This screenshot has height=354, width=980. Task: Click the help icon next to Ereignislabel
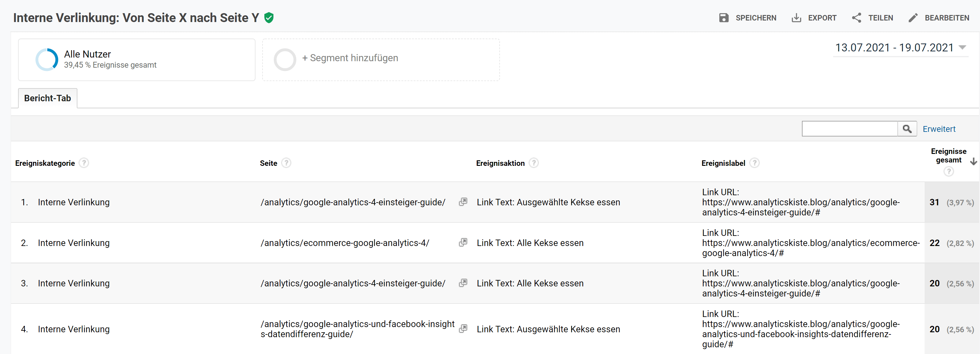coord(755,163)
